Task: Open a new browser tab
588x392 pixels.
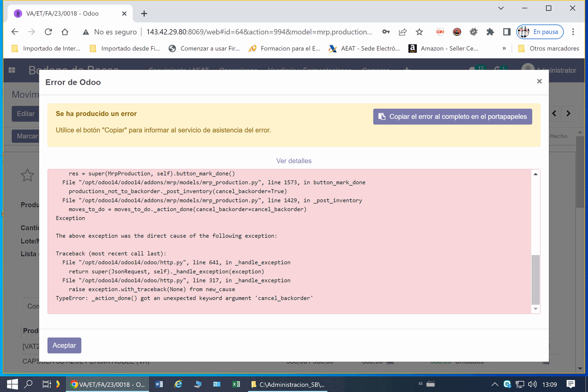Action: click(x=144, y=13)
